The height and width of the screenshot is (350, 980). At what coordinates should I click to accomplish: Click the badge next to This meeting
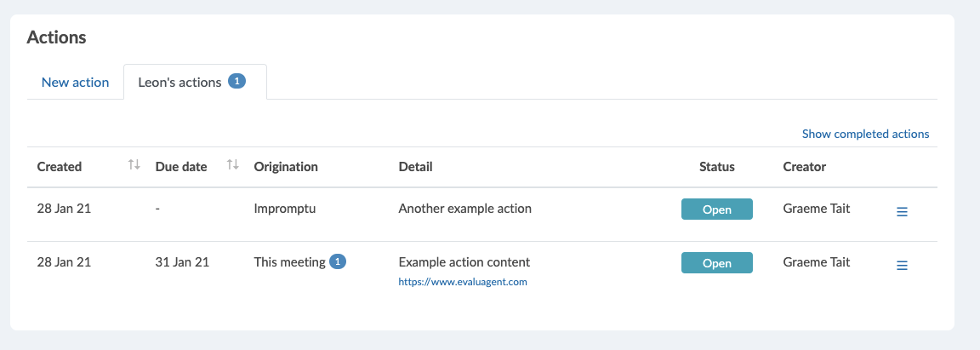(x=338, y=261)
